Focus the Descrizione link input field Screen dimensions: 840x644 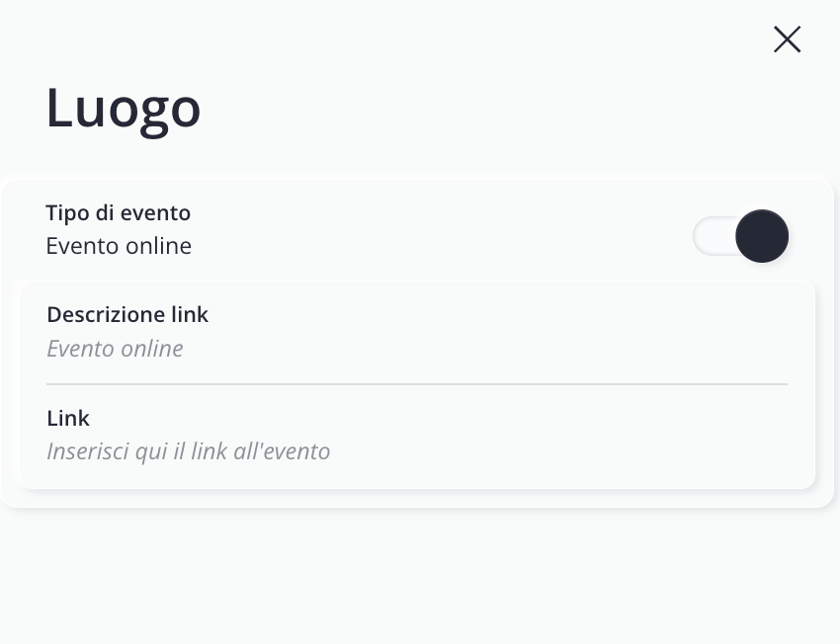415,348
